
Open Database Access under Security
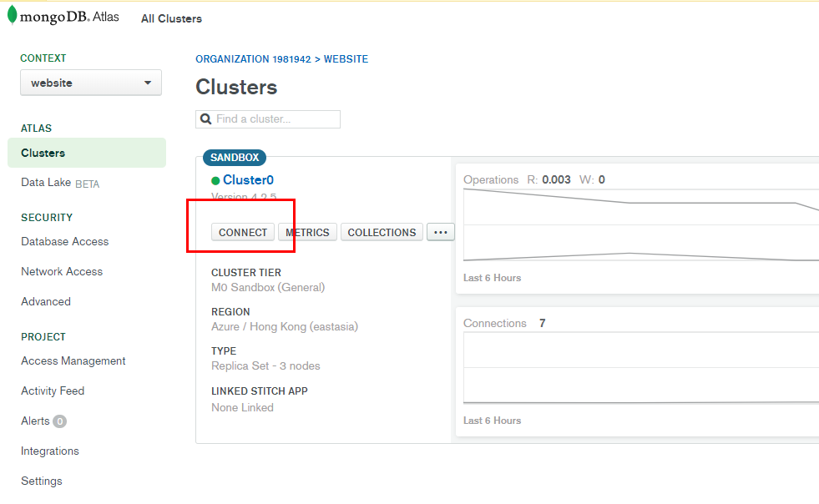(64, 241)
